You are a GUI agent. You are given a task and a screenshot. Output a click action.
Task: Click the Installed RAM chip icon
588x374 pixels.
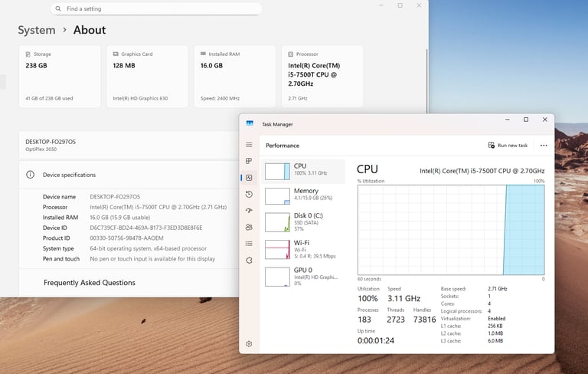(203, 54)
